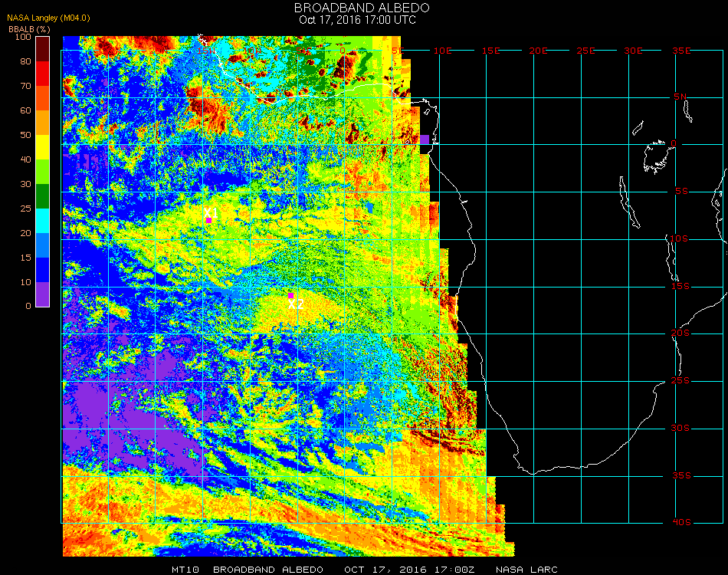The image size is (728, 575).
Task: Click the 50 value on the color bar
Action: coord(25,135)
